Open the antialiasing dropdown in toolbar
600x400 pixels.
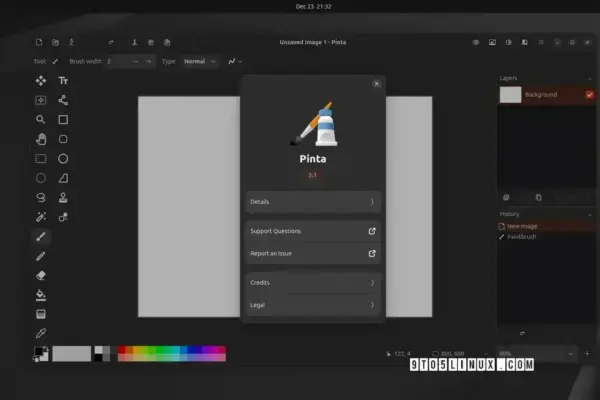pos(235,61)
